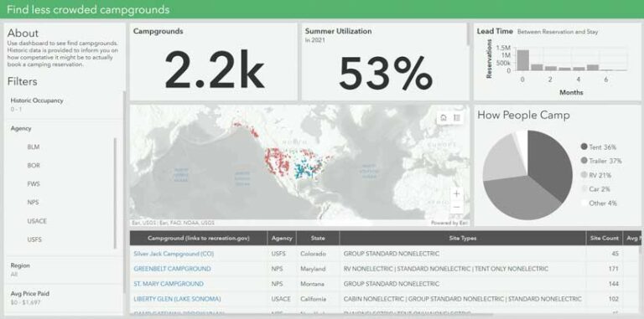Select the USFS agency filter option

34,239
